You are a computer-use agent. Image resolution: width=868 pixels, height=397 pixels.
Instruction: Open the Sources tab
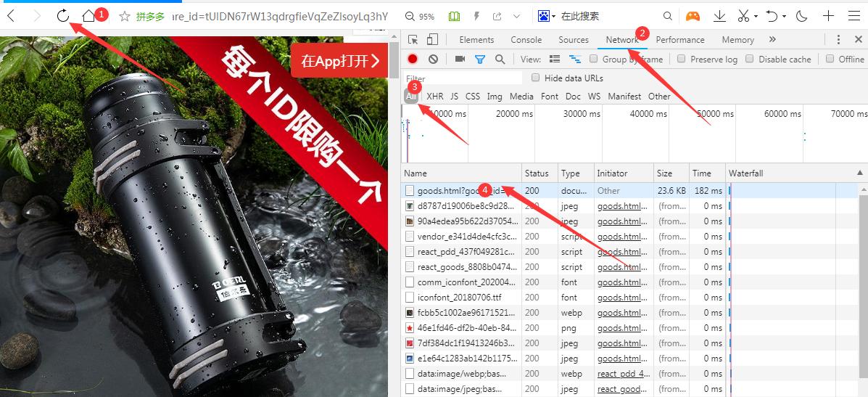(x=574, y=39)
